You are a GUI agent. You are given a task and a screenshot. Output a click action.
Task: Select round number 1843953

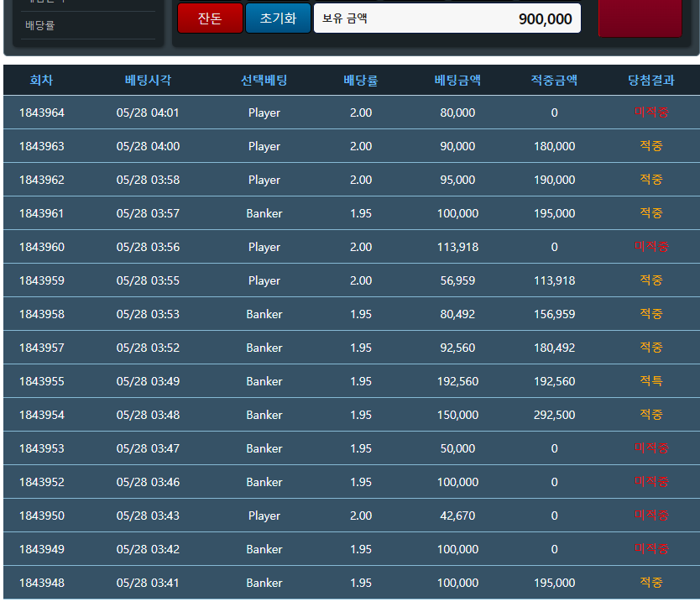pos(41,448)
